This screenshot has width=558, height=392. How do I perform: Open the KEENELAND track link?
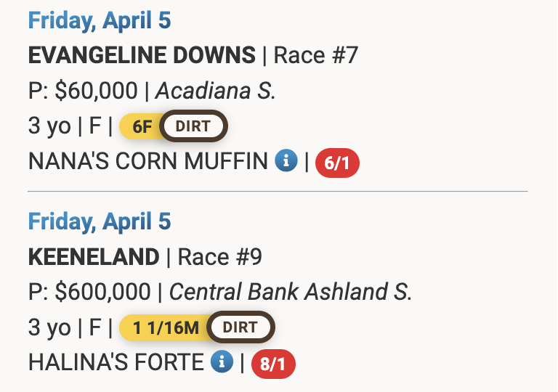(93, 256)
